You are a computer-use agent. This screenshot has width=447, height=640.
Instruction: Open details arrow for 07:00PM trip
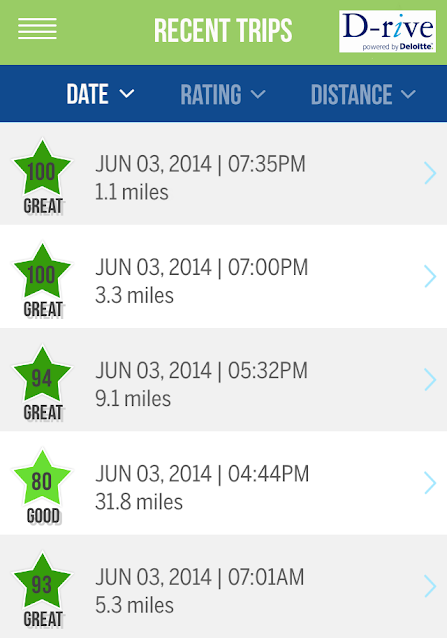pyautogui.click(x=430, y=276)
